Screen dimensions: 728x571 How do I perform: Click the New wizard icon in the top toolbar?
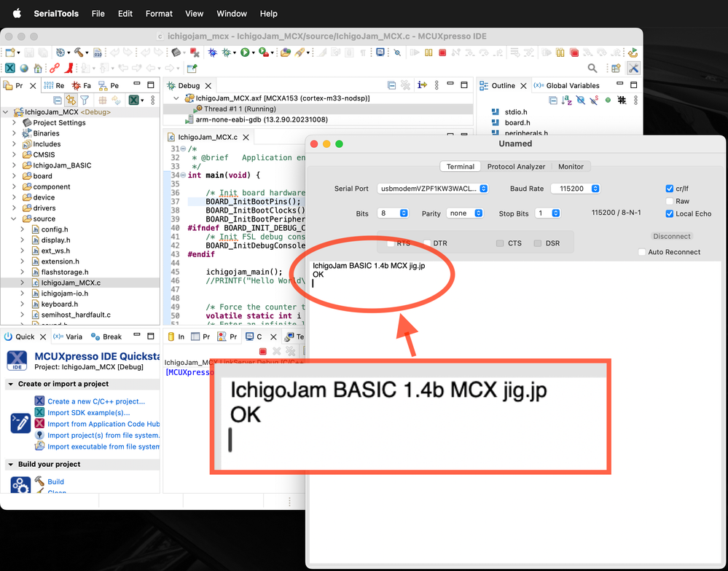pyautogui.click(x=10, y=52)
